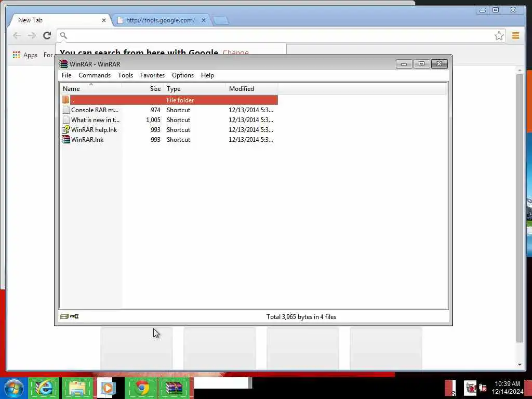Sort the file list by Size column
The image size is (532, 399).
tap(142, 88)
